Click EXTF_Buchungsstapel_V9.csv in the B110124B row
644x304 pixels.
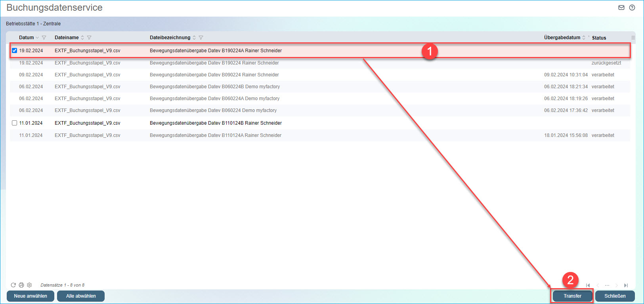tap(88, 123)
